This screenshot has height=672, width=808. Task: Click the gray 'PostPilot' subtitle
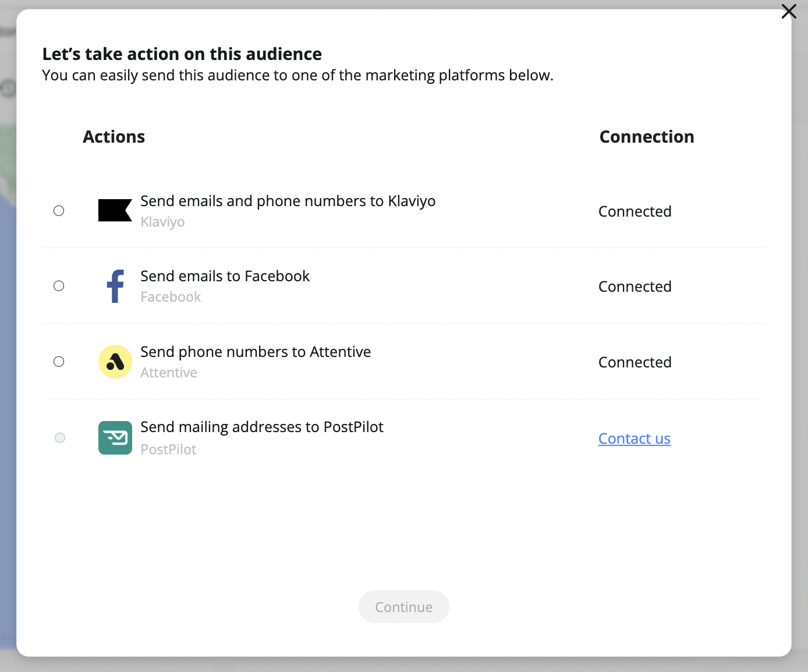tap(168, 450)
